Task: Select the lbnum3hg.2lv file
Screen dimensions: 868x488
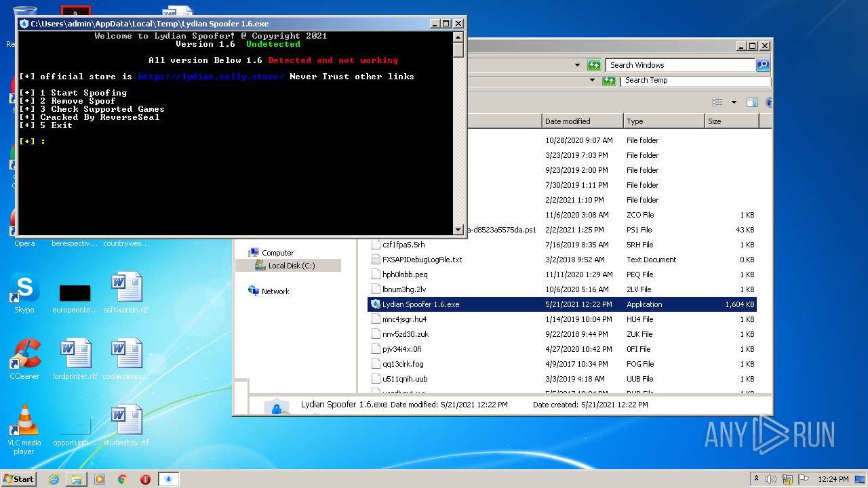Action: pyautogui.click(x=561, y=289)
